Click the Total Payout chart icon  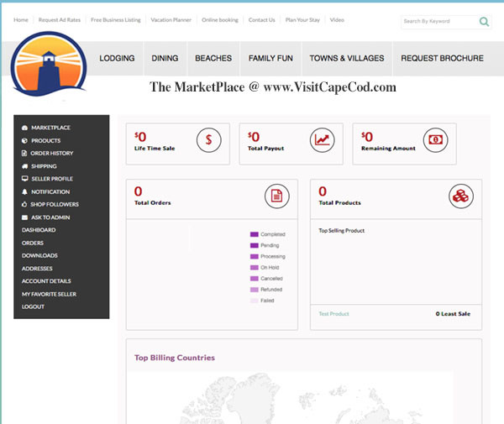[322, 140]
